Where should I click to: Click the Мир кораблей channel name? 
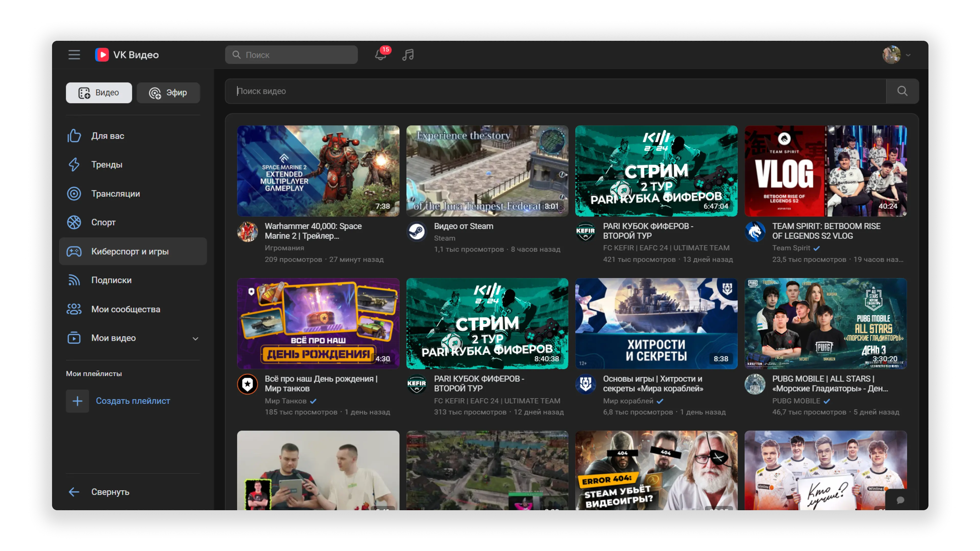pyautogui.click(x=628, y=401)
